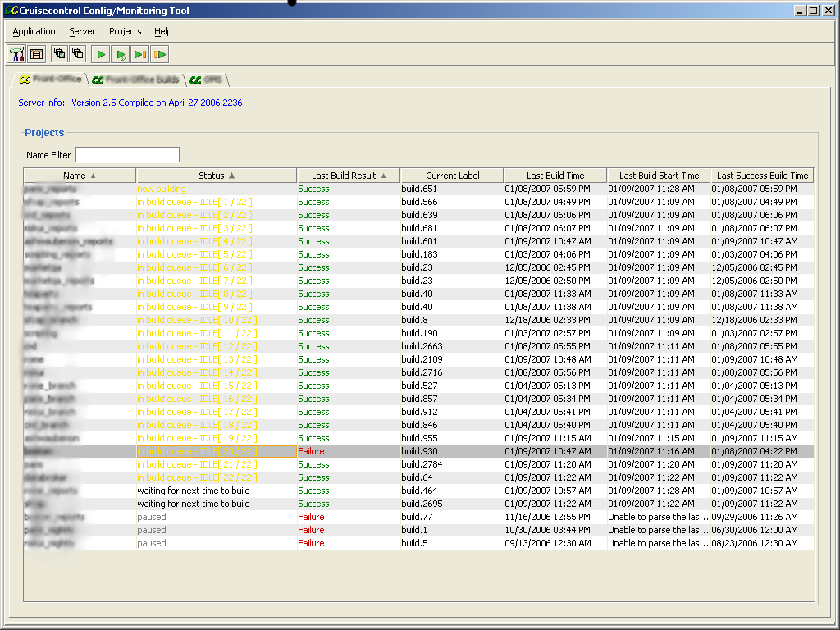Open the Projects menu
The width and height of the screenshot is (840, 630).
coord(125,31)
